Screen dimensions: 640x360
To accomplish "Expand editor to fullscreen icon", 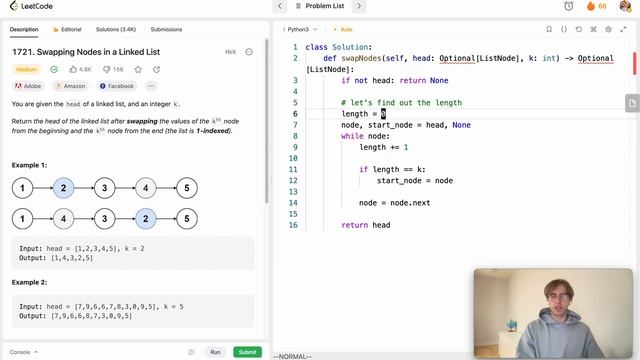I will click(x=623, y=29).
